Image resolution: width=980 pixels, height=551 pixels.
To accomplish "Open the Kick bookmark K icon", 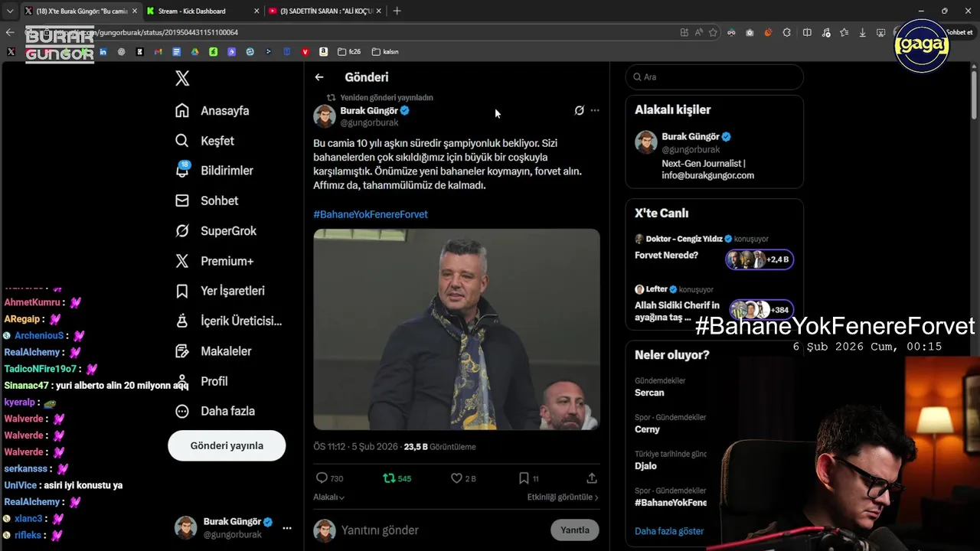I will [x=139, y=52].
